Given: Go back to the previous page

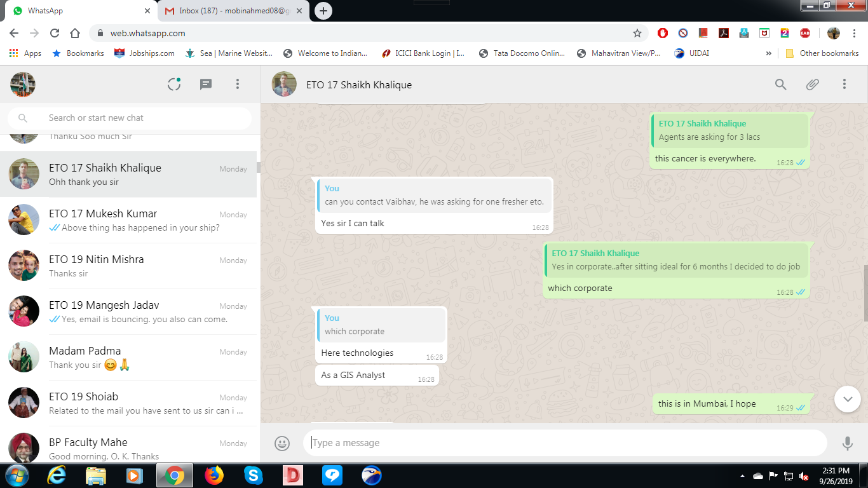Looking at the screenshot, I should [x=14, y=33].
